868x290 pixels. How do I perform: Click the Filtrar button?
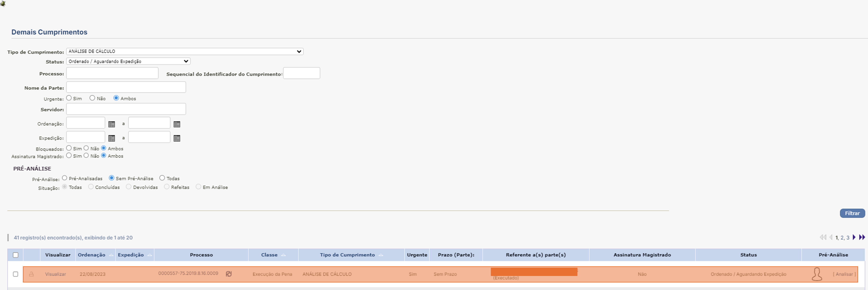tap(852, 213)
